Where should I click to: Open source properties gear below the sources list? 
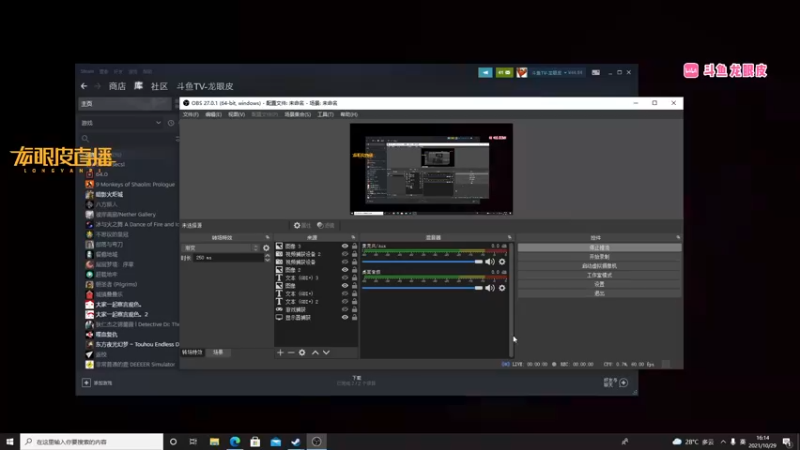click(x=302, y=353)
